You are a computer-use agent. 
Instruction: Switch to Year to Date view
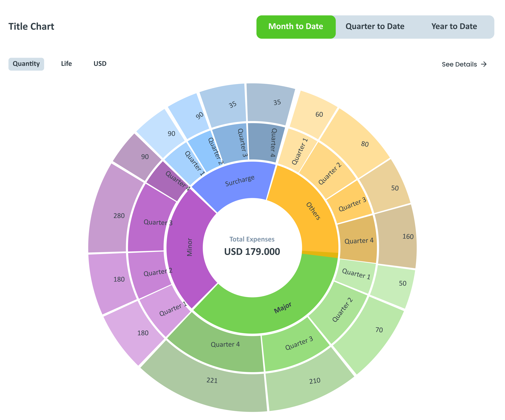[454, 27]
